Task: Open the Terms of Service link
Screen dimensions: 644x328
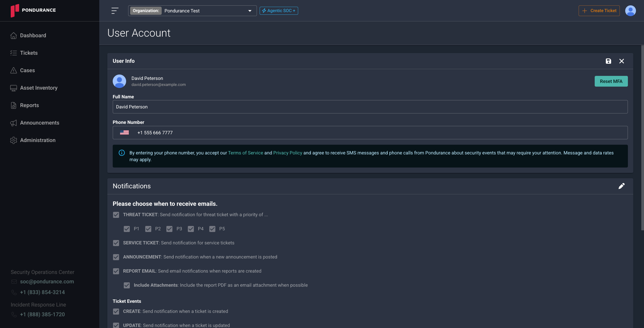Action: coord(246,153)
